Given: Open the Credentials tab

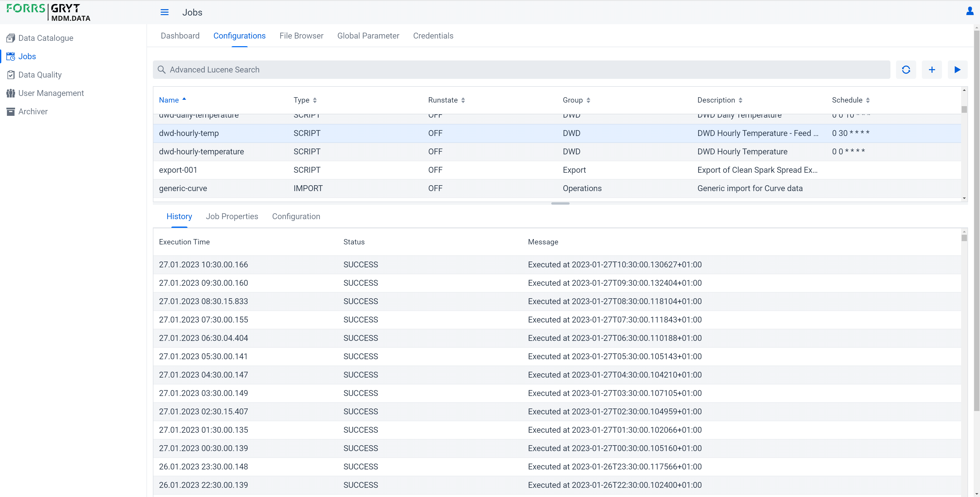Looking at the screenshot, I should pos(433,36).
